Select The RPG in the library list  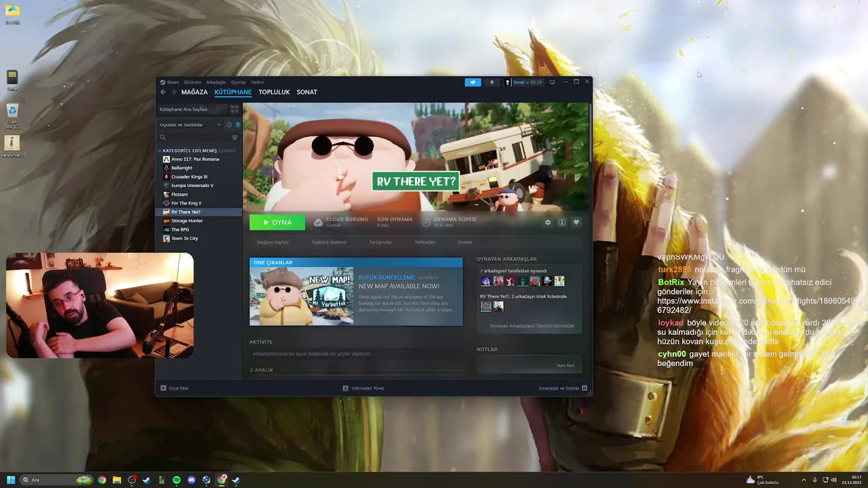coord(180,230)
